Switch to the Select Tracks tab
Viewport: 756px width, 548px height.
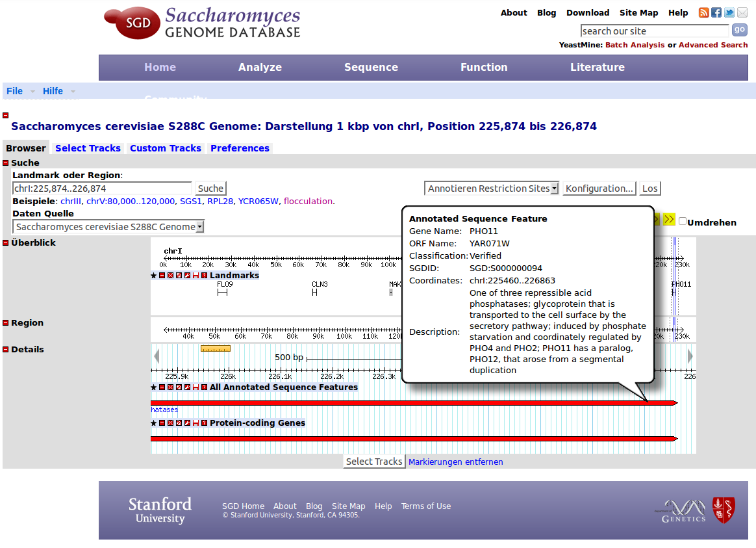[x=88, y=148]
